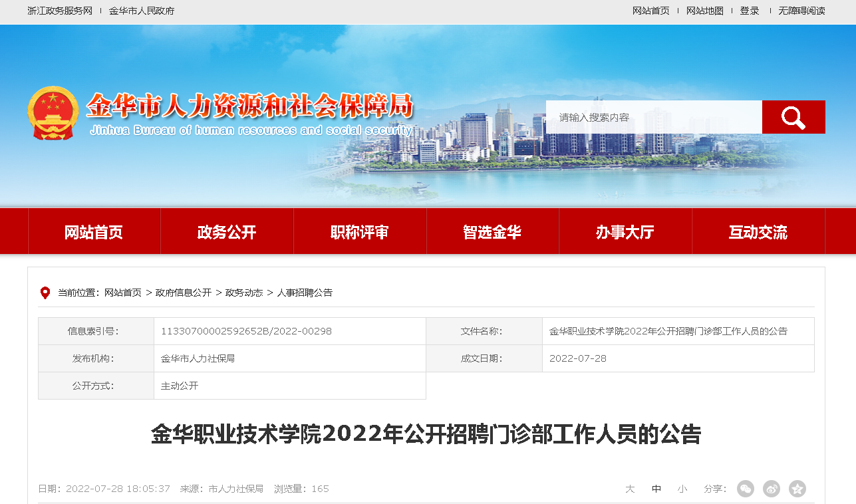Click the date 2022-07-28 18:05:37
The height and width of the screenshot is (504, 856).
(118, 489)
